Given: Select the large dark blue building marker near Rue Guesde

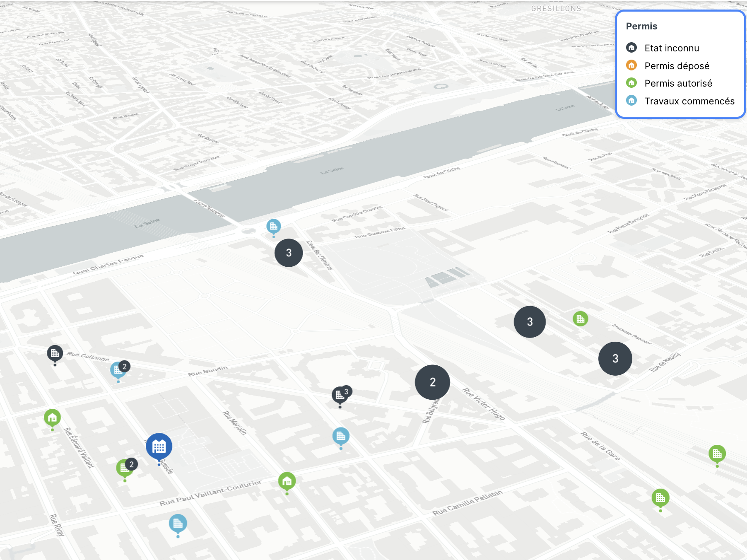Looking at the screenshot, I should click(x=159, y=447).
